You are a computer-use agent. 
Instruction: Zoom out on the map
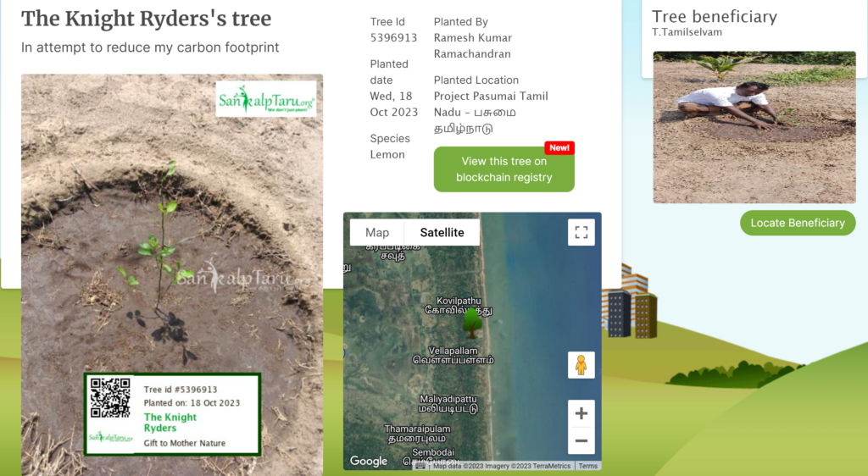(581, 440)
